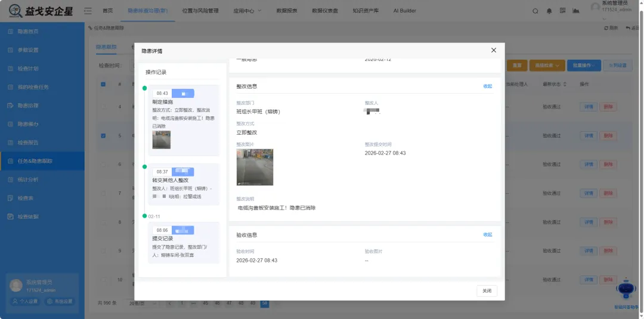
Task: Click the 检查报告 sidebar icon
Action: 11,143
